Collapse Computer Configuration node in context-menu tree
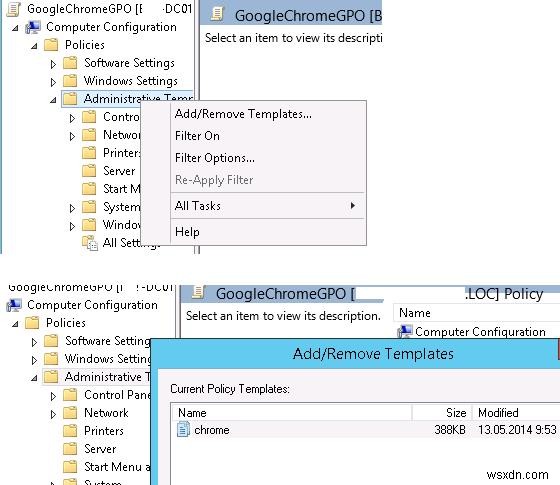 (x=15, y=28)
